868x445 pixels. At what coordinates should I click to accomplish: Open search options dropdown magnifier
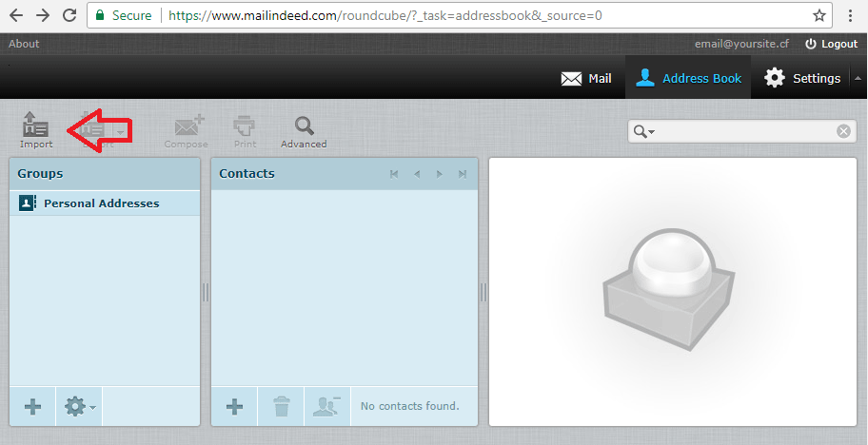(643, 131)
